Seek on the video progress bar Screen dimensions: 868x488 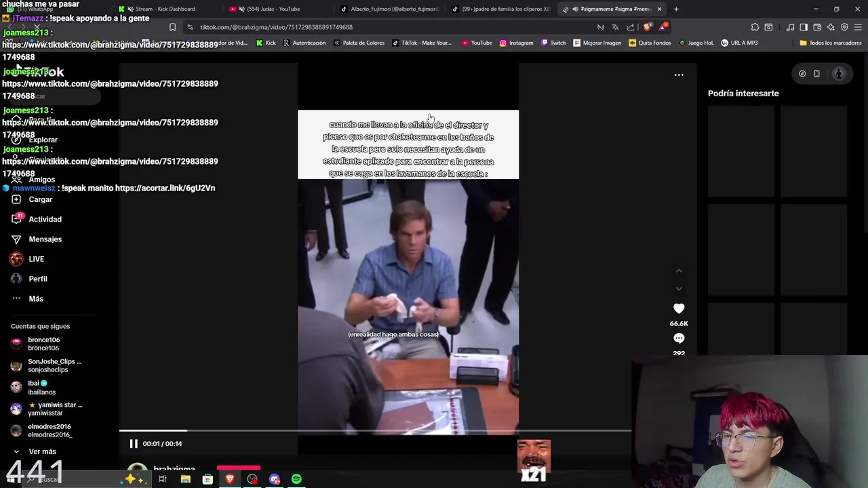tap(375, 430)
